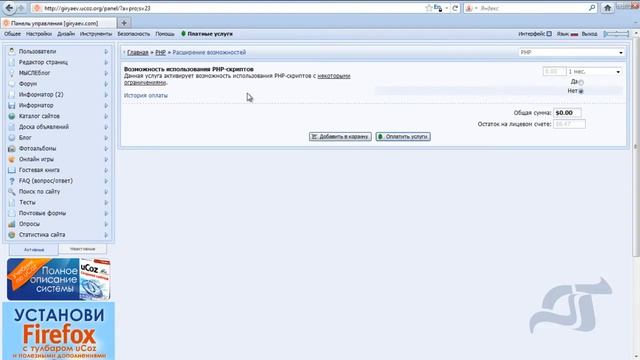Click the Пользователи sidebar icon
Image resolution: width=640 pixels, height=360 pixels.
tap(11, 51)
